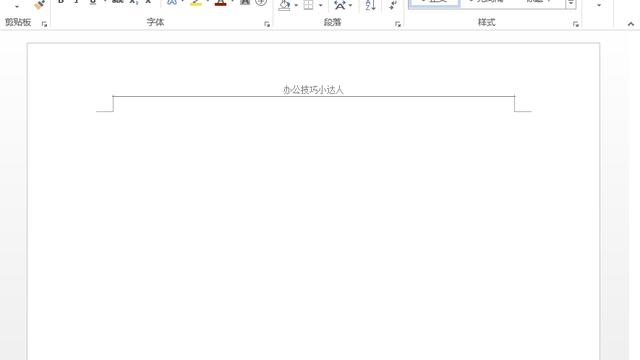Open the 字体 dialog launcher
Image resolution: width=640 pixels, height=360 pixels.
click(x=267, y=24)
